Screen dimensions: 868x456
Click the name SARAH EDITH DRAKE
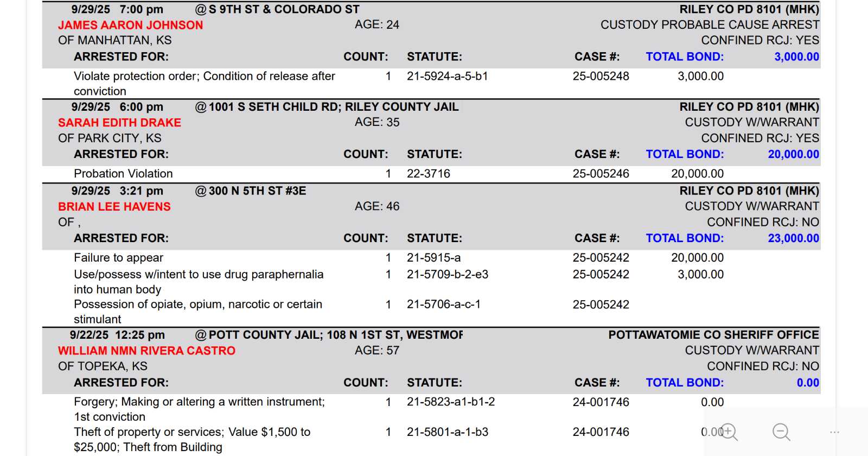click(x=119, y=123)
